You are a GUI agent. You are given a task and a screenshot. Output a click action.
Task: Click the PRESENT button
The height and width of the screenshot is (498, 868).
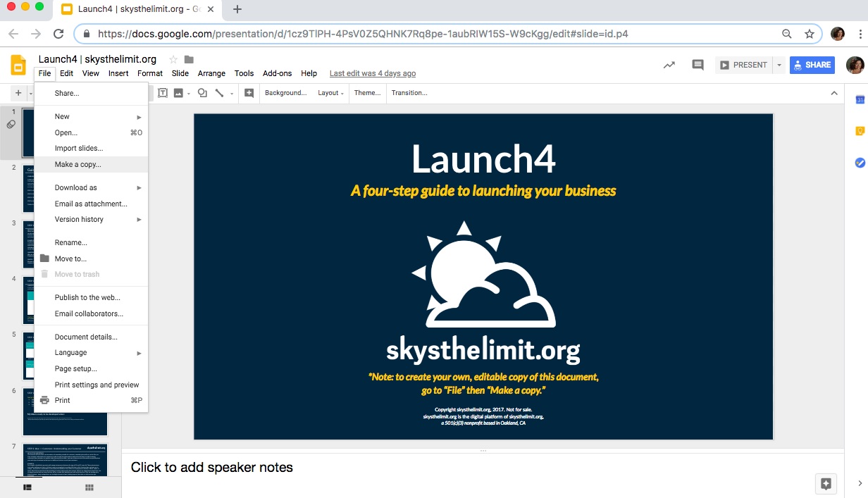(743, 65)
